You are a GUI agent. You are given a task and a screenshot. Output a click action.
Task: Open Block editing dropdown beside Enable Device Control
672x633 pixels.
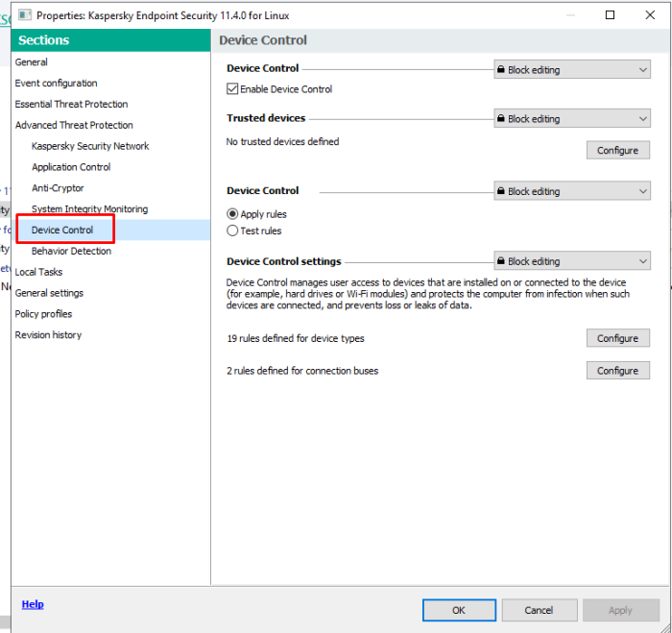point(572,69)
